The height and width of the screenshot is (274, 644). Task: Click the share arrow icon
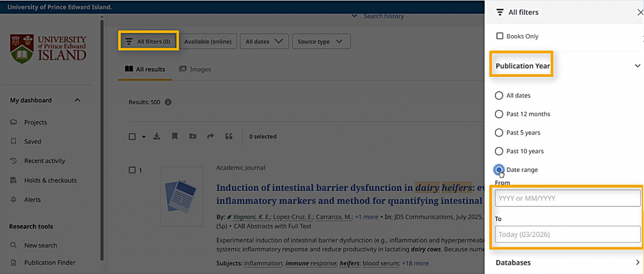(211, 136)
